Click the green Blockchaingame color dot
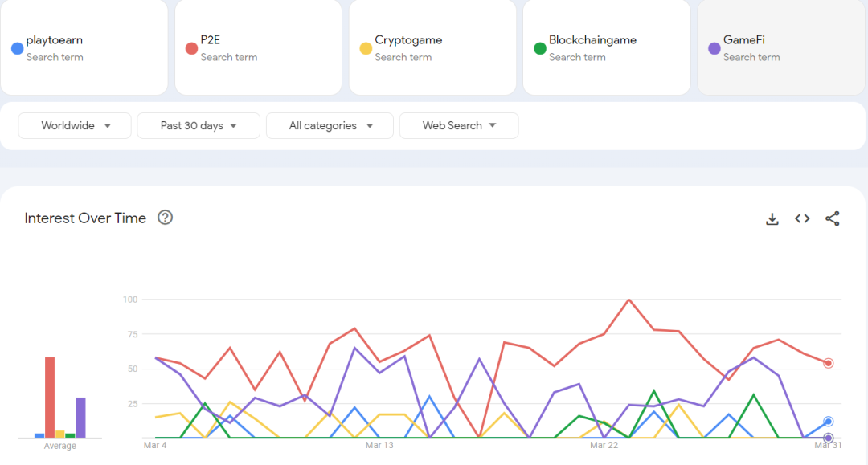The image size is (868, 465). point(540,48)
